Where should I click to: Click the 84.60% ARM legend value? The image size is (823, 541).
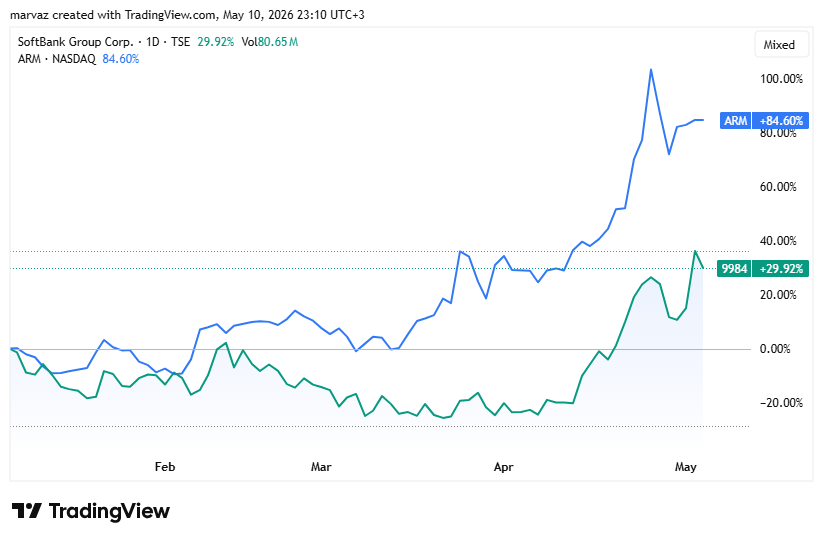[121, 59]
